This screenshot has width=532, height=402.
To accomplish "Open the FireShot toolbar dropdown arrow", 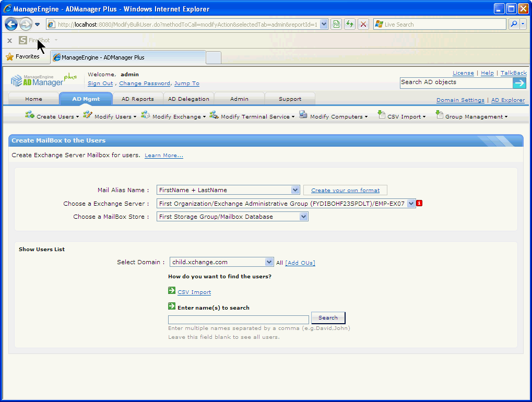I will tap(56, 40).
